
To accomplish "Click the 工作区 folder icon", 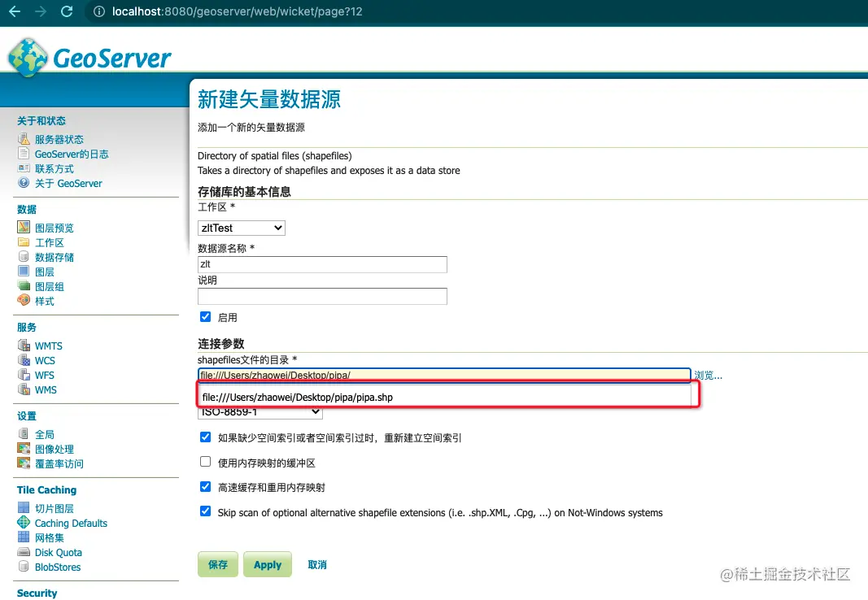I will (24, 241).
